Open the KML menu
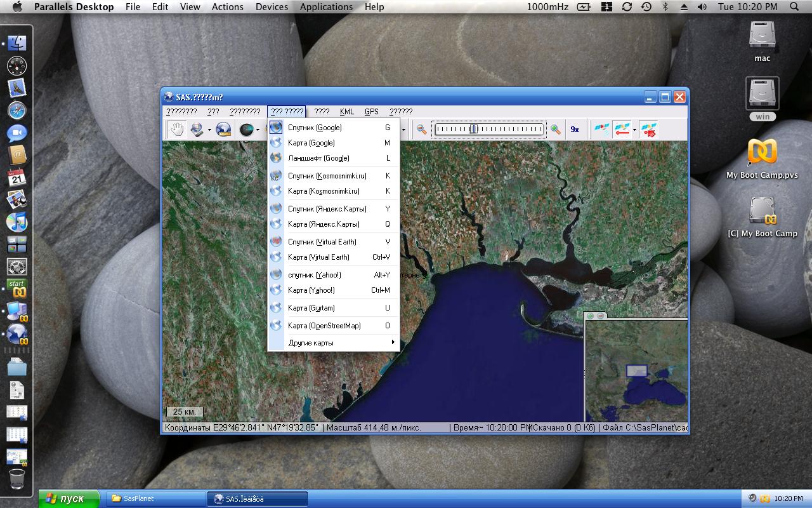 coord(346,112)
